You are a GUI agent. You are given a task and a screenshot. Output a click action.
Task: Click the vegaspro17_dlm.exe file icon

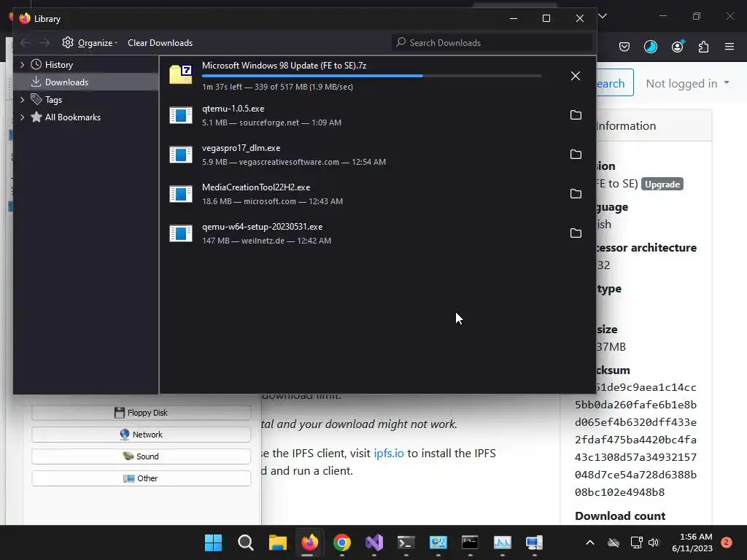click(x=181, y=155)
